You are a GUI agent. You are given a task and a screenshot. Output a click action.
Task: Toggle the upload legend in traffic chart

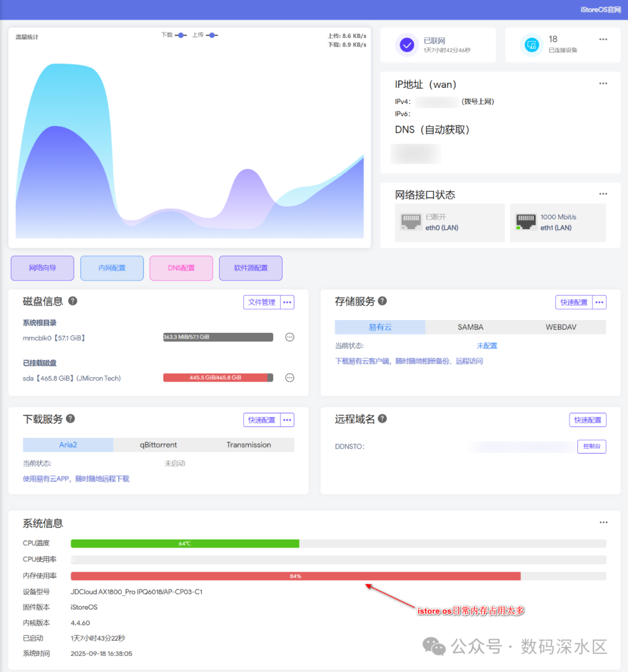pyautogui.click(x=205, y=35)
